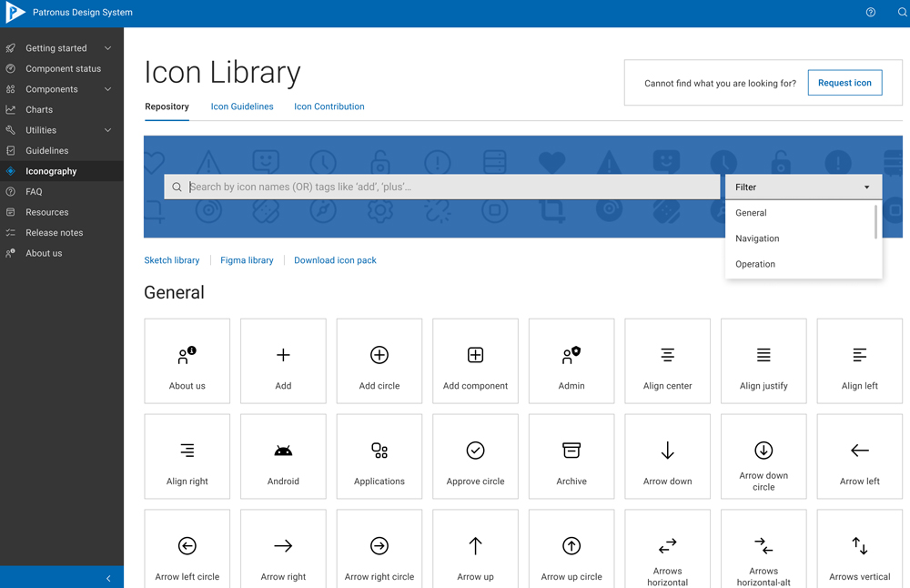Open the Filter dropdown
The image size is (910, 588).
(803, 187)
